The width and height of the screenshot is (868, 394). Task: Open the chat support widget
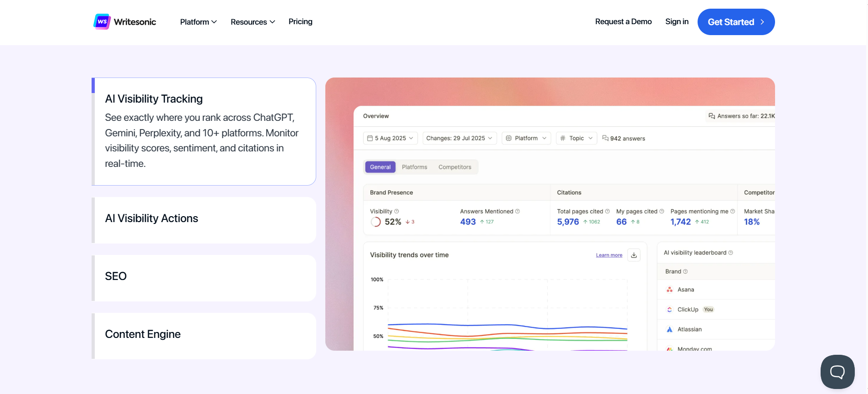[x=837, y=372]
